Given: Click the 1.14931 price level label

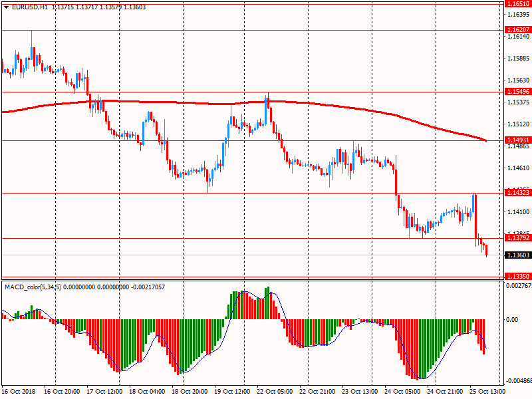Looking at the screenshot, I should tap(518, 140).
